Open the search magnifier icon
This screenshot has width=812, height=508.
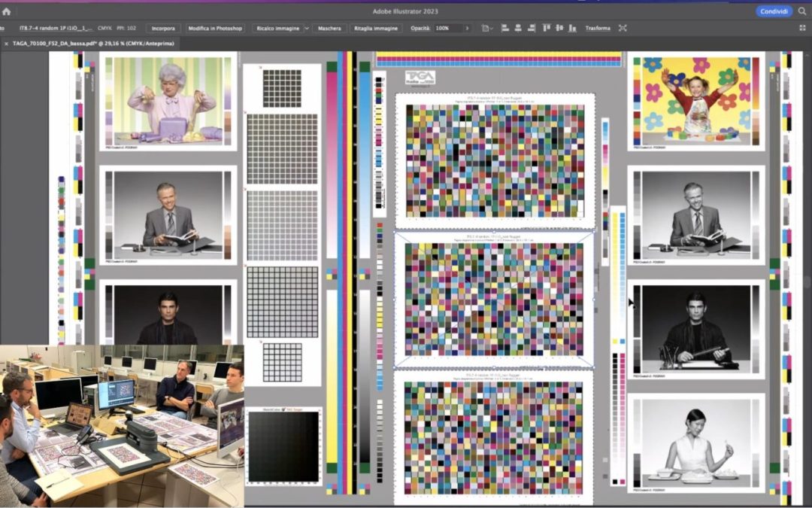(801, 11)
